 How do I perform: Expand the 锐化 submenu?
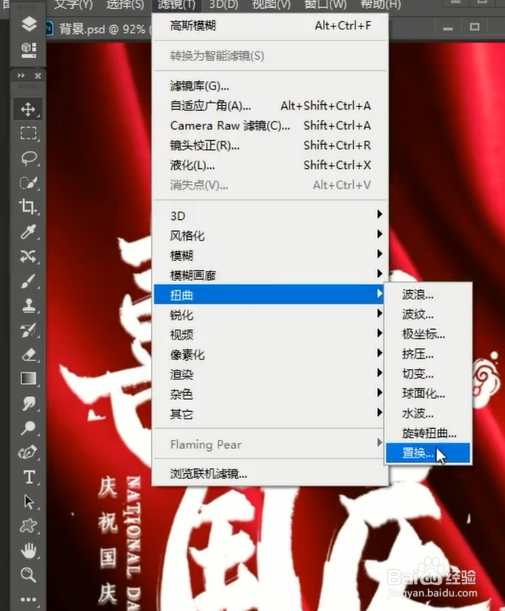[x=270, y=315]
